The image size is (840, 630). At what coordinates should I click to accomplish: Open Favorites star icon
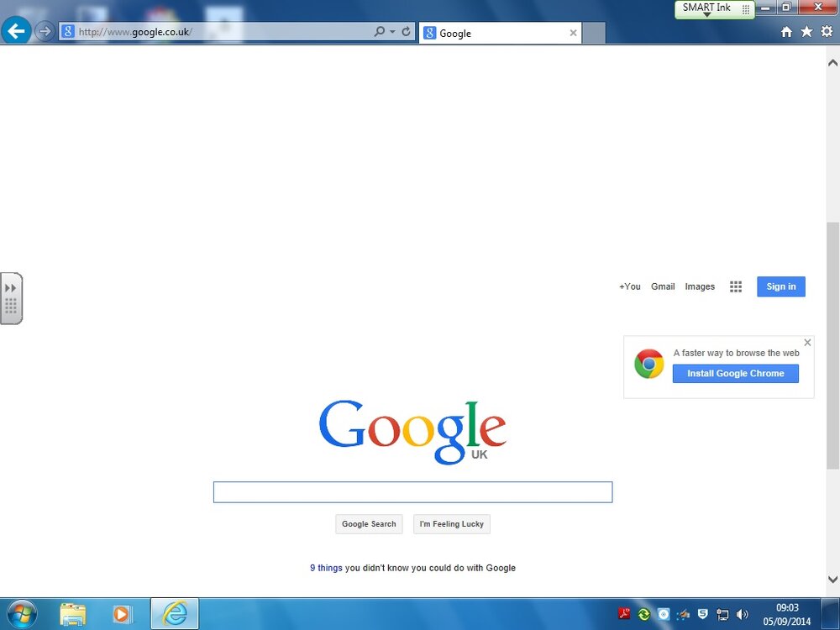pos(806,32)
